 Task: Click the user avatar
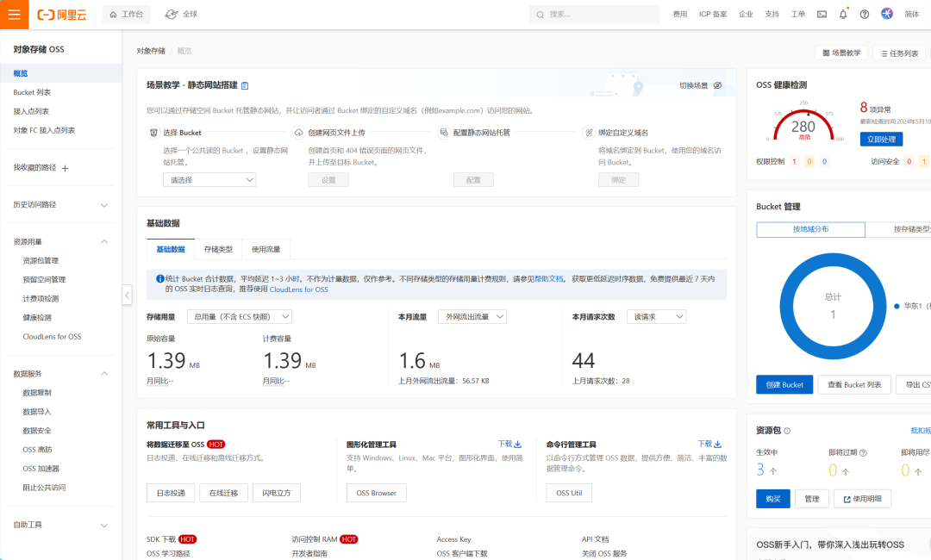[887, 15]
